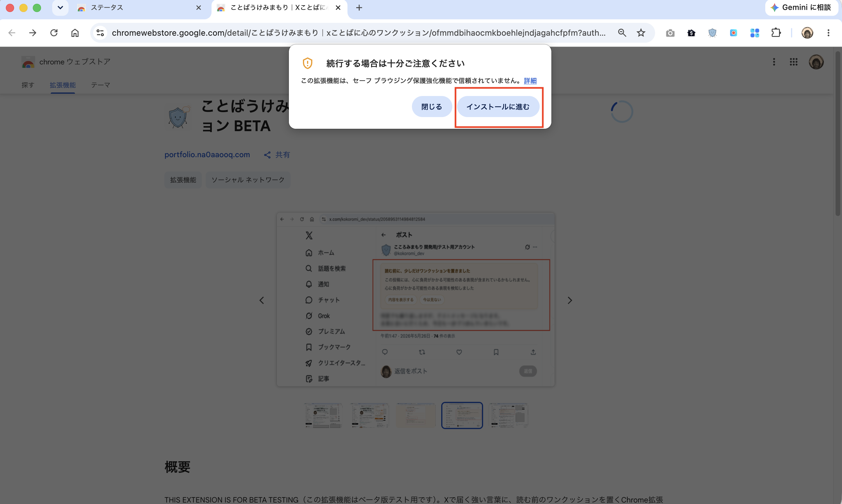Screen dimensions: 842x504
Task: Click browser forward arrow
Action: (x=33, y=33)
